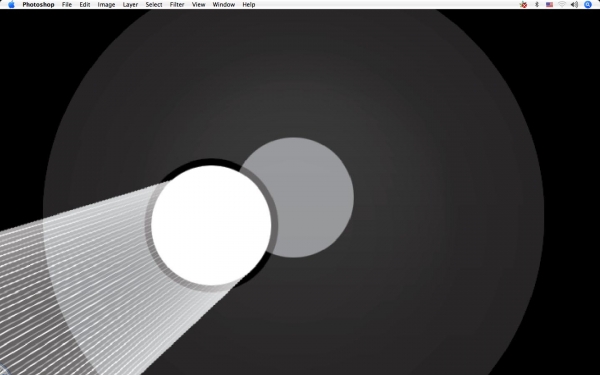Open the US flag input menu
The height and width of the screenshot is (375, 600).
(x=549, y=5)
